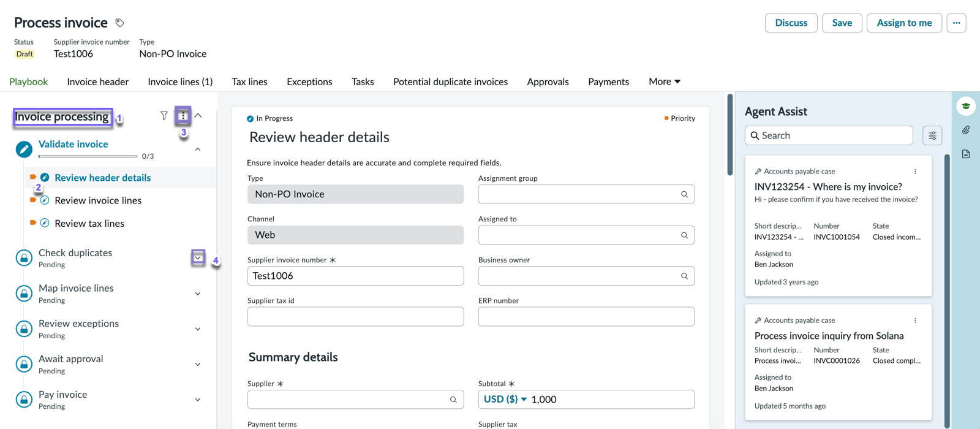Open the USD currency dropdown for Subtotal
This screenshot has height=429, width=980.
[505, 400]
